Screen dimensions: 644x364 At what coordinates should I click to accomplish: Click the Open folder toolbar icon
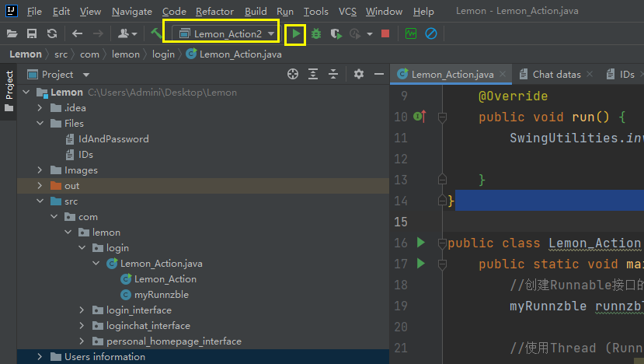[12, 33]
